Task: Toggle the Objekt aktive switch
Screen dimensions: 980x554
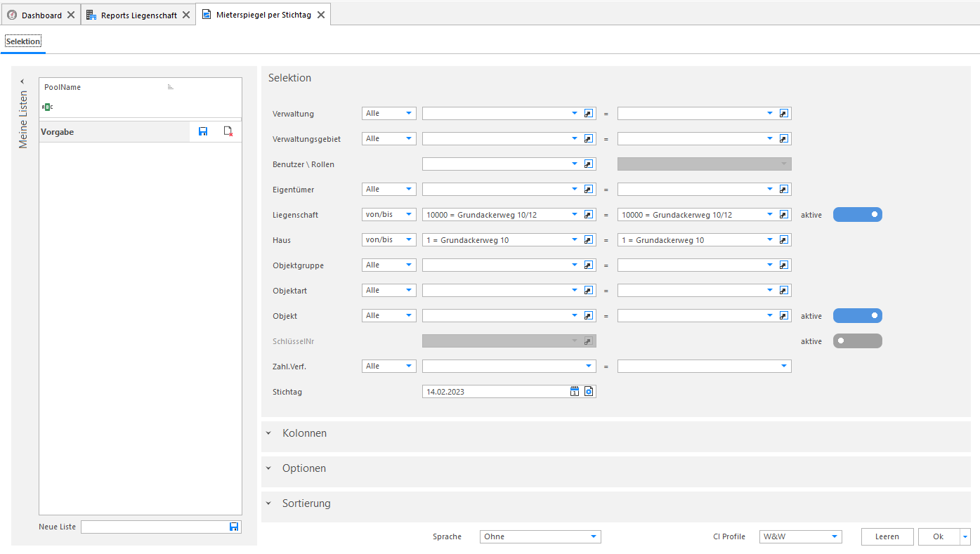Action: (857, 316)
